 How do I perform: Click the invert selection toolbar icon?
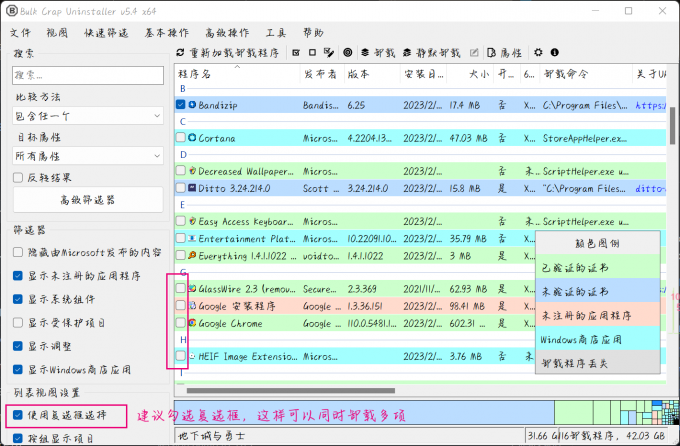pyautogui.click(x=329, y=52)
